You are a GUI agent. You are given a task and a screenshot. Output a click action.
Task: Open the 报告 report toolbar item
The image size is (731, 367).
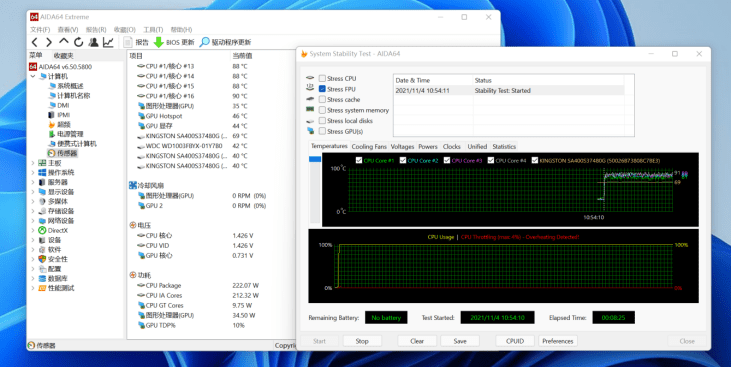point(136,42)
